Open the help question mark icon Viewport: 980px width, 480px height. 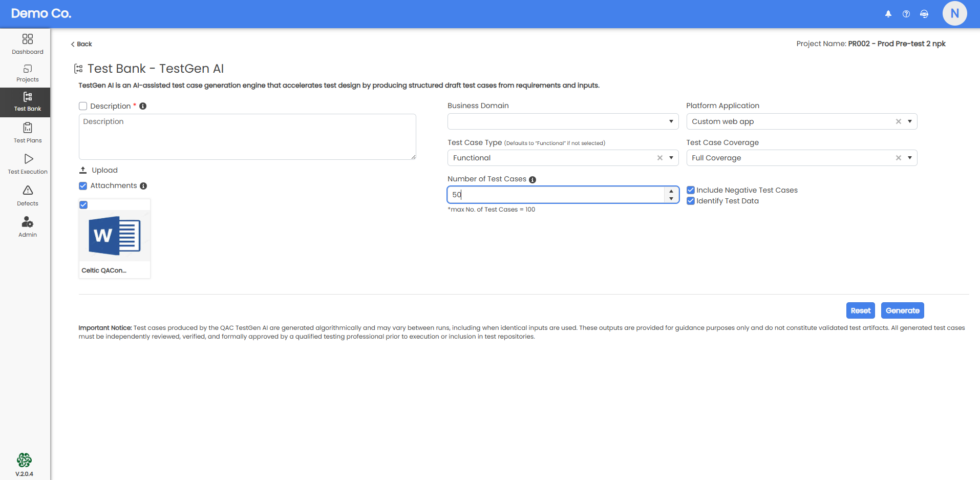pyautogui.click(x=906, y=14)
